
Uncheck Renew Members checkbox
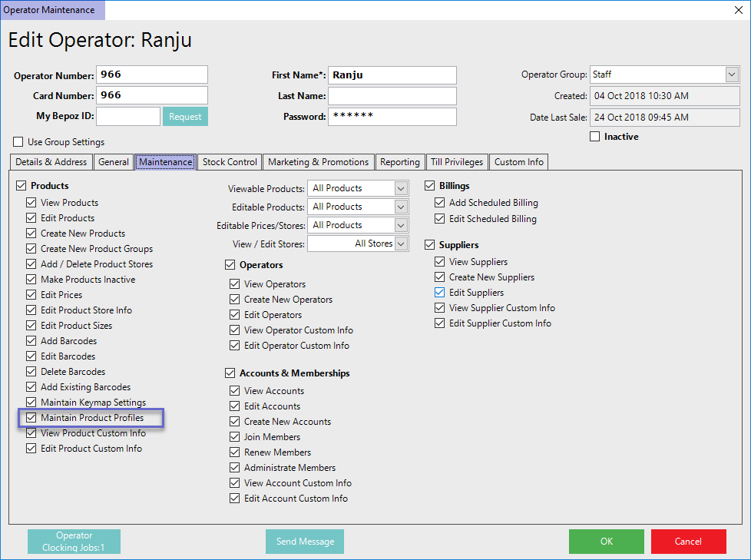[235, 452]
